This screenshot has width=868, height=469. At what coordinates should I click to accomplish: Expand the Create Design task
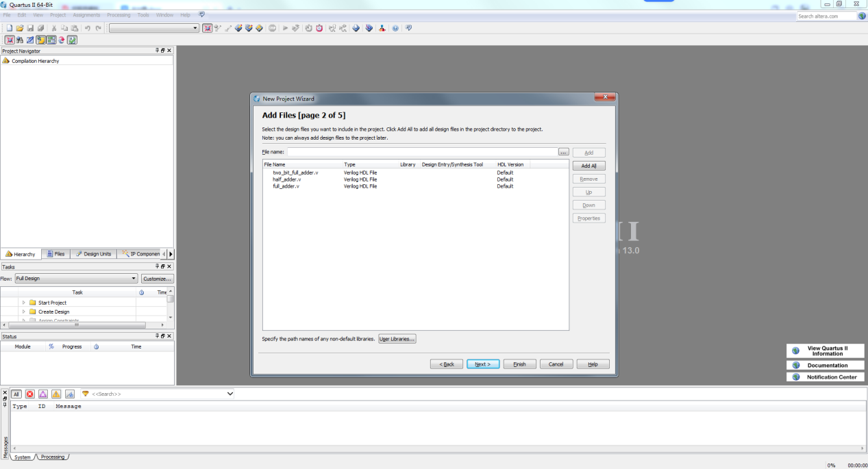[x=23, y=312]
